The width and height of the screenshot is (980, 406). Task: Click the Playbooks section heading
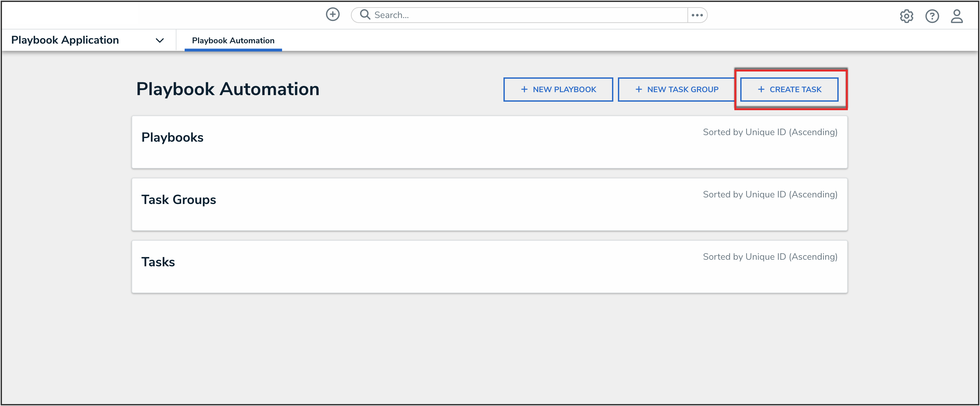[x=172, y=137]
